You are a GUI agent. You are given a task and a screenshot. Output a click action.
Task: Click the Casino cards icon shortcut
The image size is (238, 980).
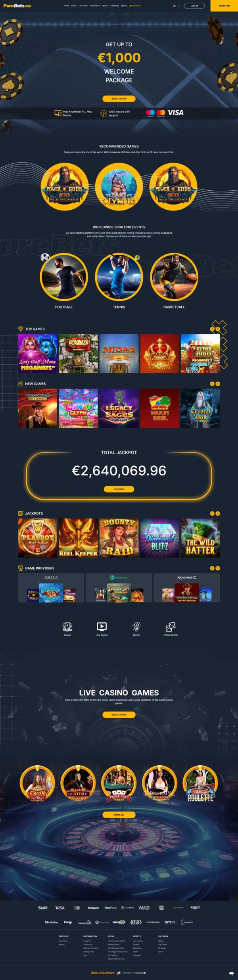[67, 627]
